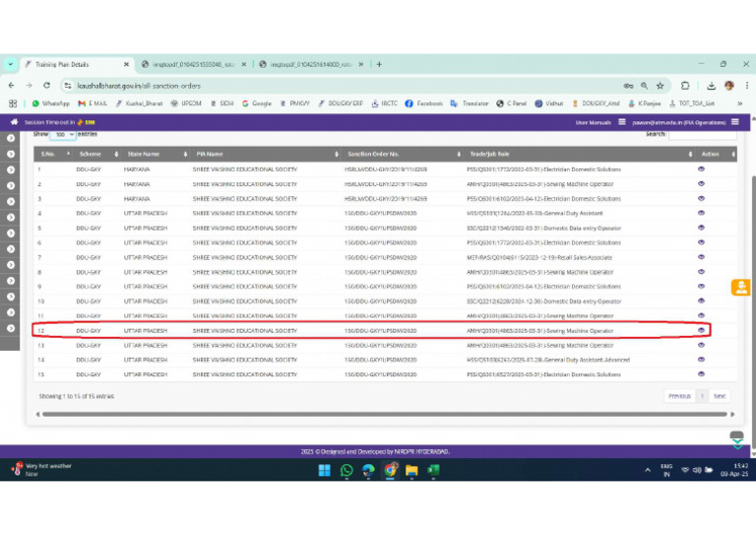
Task: Focus the table Search input field
Action: [702, 135]
